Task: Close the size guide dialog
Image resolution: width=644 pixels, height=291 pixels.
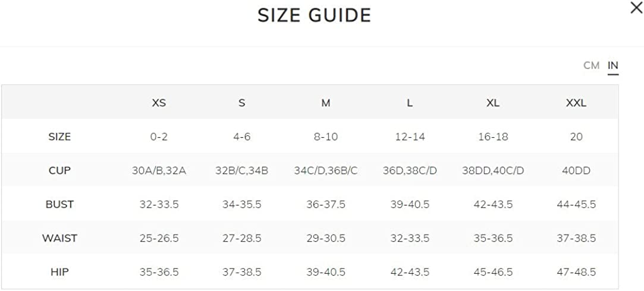Action: [636, 8]
